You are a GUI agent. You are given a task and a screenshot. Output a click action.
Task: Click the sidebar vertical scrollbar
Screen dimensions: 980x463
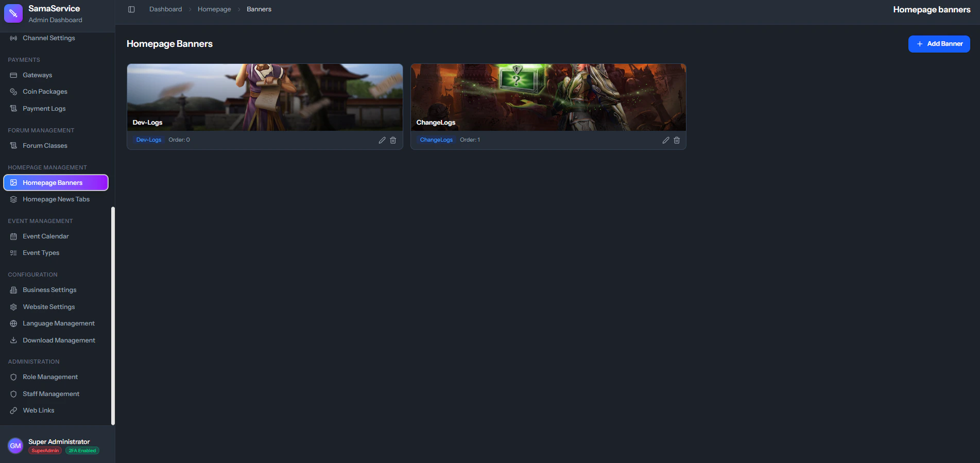coord(113,316)
